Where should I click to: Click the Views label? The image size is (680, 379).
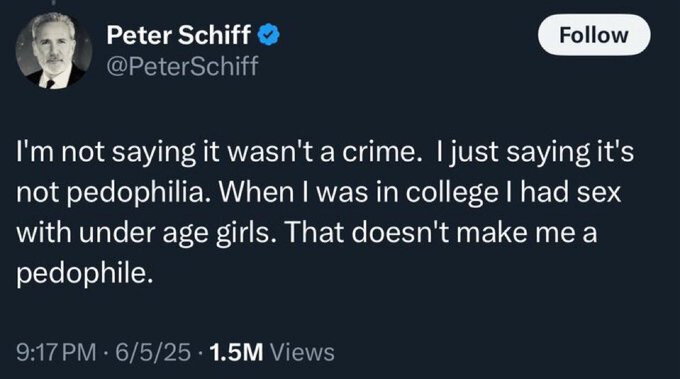(302, 352)
